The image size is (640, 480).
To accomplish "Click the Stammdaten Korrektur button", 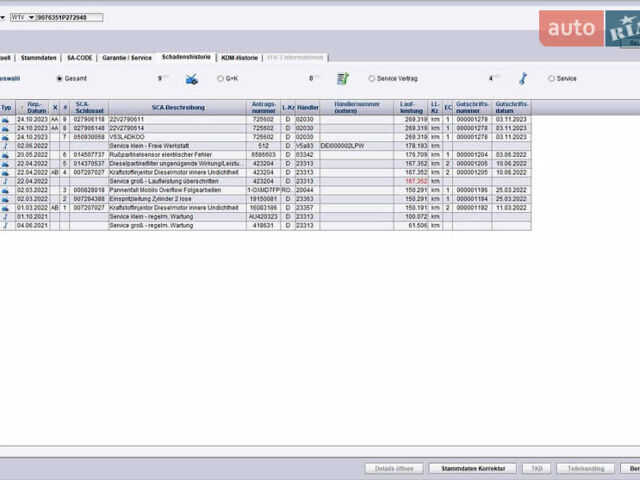I will (x=473, y=469).
